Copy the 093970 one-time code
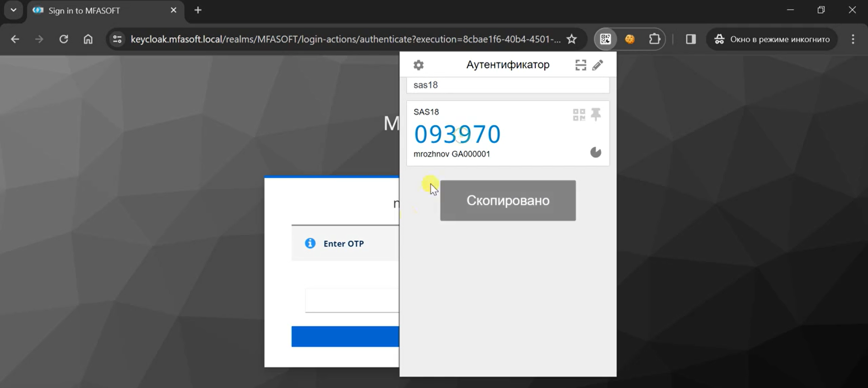 457,134
